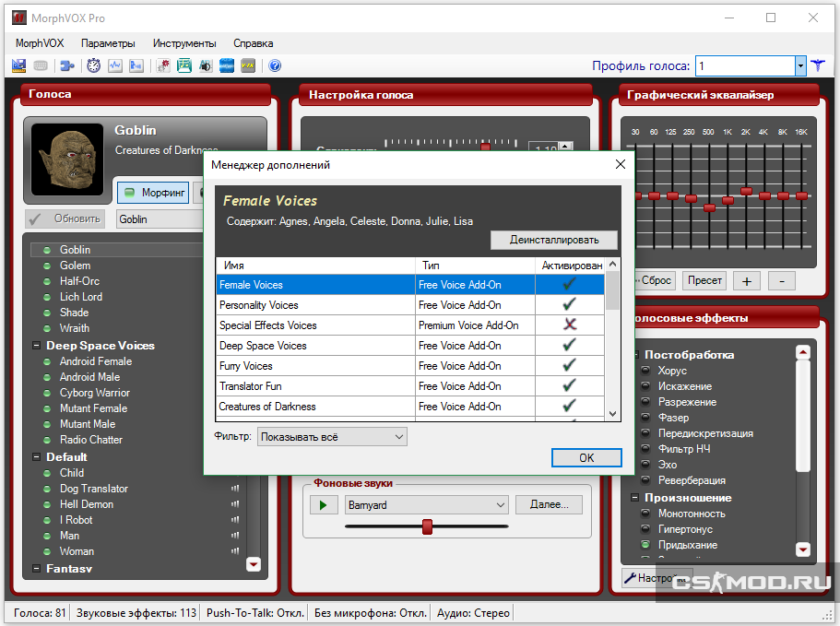Collapse the Произношение effects group
840x626 pixels.
point(634,498)
